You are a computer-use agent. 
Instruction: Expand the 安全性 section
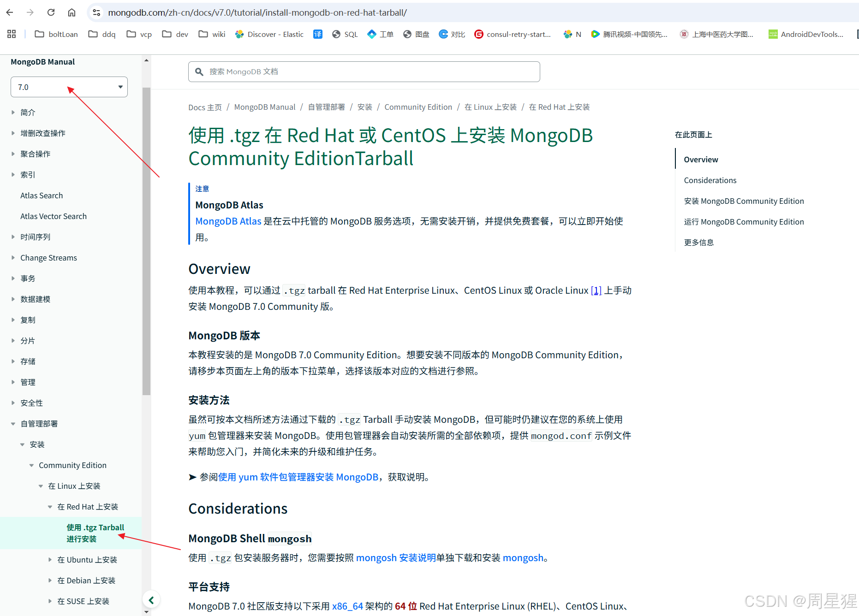[13, 403]
